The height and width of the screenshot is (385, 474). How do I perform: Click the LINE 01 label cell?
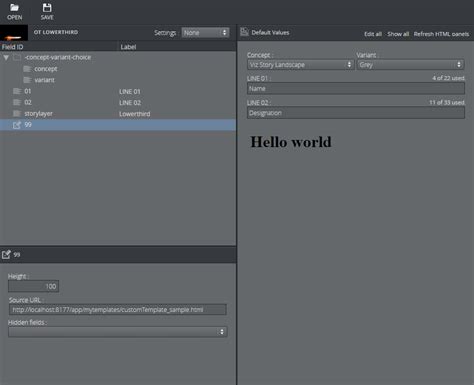click(130, 91)
